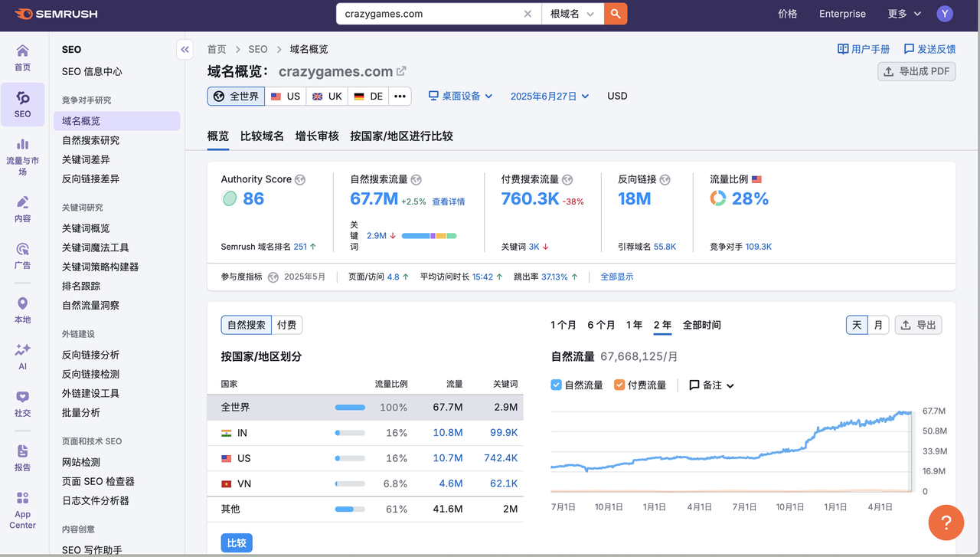The width and height of the screenshot is (980, 557).
Task: Open the 根域名 scope dropdown
Action: coord(572,14)
